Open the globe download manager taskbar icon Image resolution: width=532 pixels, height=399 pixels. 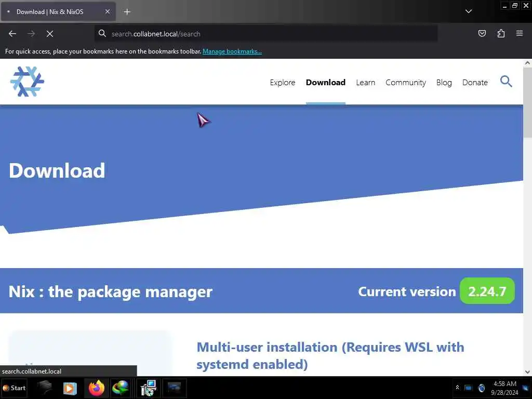click(121, 388)
